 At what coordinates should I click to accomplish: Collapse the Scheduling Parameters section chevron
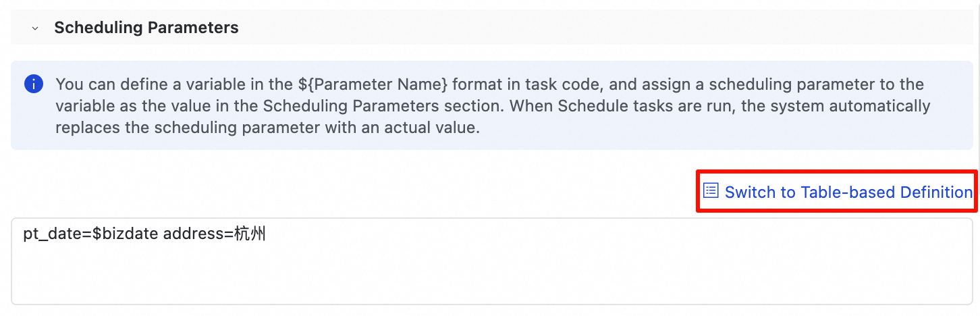click(35, 28)
